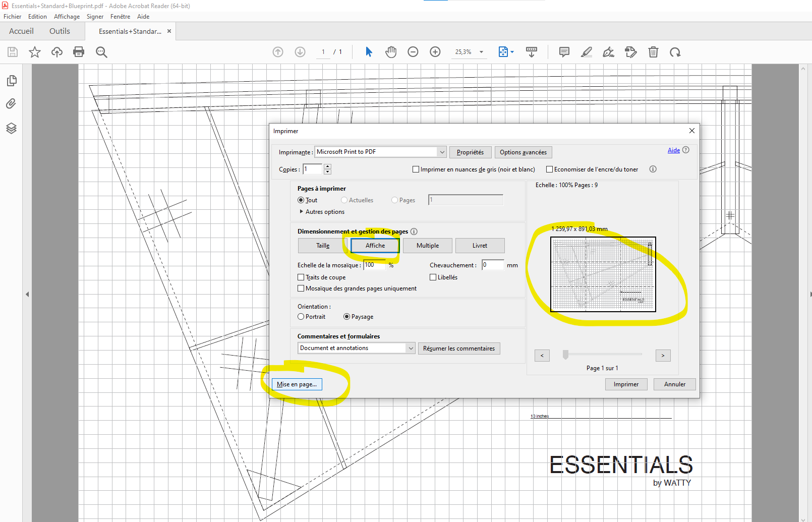812x522 pixels.
Task: Click the sign document pen icon
Action: (609, 52)
